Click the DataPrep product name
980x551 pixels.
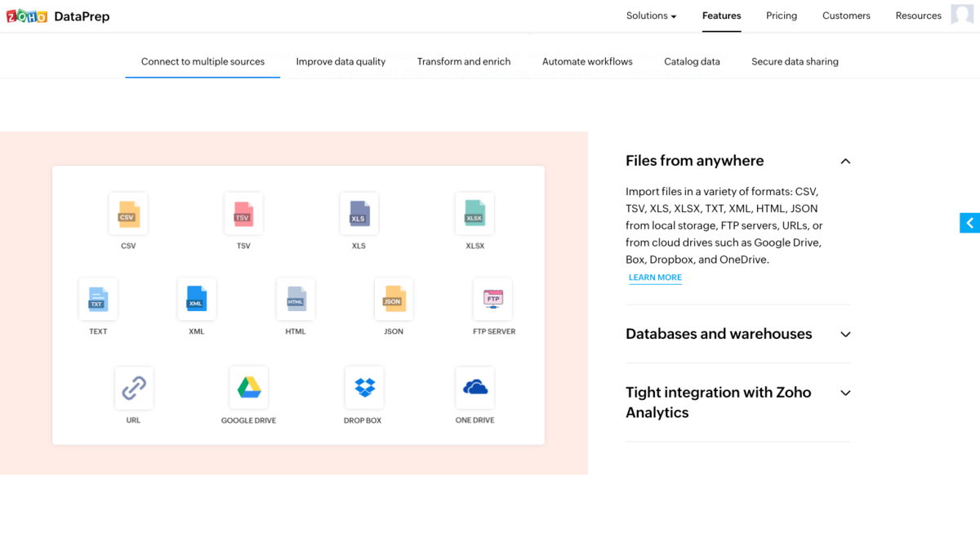82,16
